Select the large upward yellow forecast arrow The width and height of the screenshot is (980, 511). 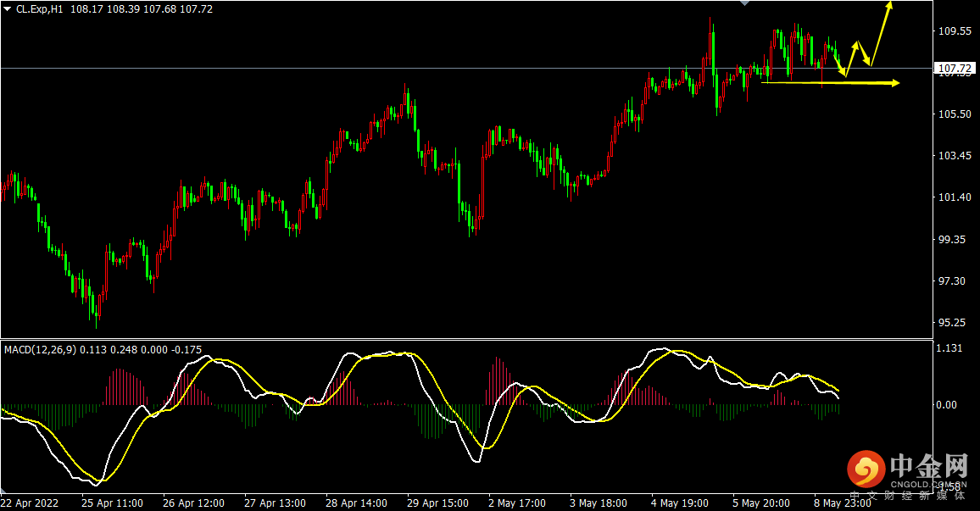click(x=882, y=32)
